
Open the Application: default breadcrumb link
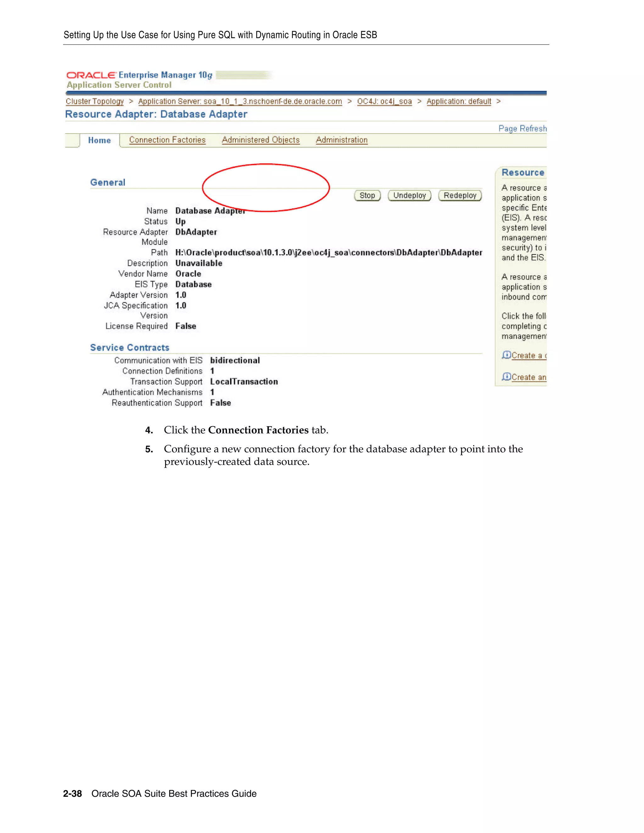coord(458,102)
